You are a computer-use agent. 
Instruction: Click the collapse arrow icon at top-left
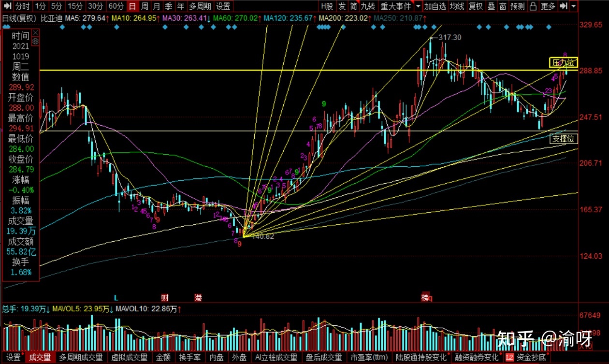tap(7, 6)
